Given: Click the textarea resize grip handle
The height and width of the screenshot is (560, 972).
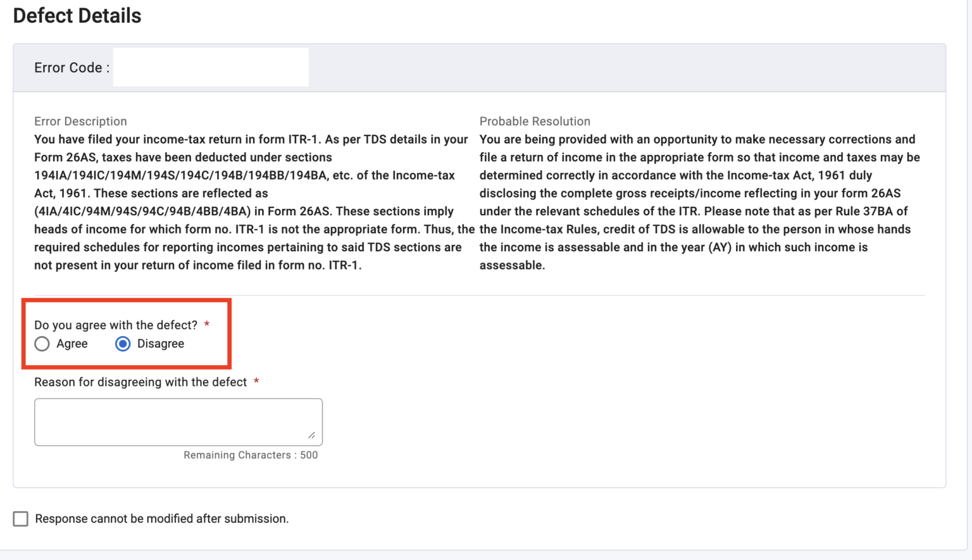Looking at the screenshot, I should coord(313,435).
